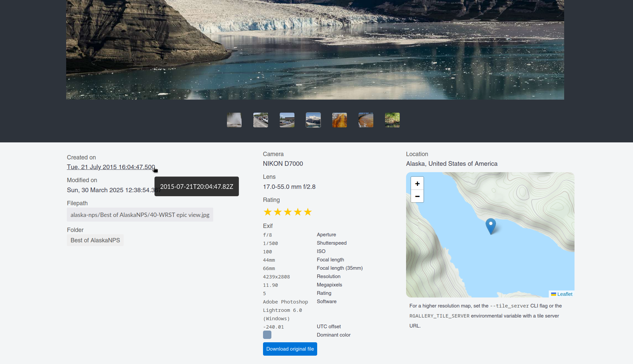Zoom in on the map
Screen dimensions: 633x364
[x=417, y=184]
